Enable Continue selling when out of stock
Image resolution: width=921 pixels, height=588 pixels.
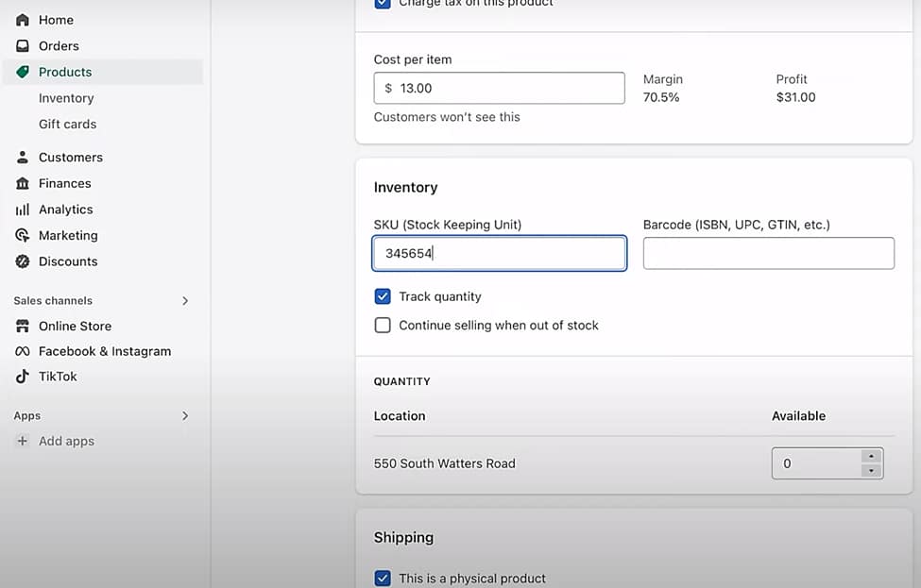pos(383,325)
